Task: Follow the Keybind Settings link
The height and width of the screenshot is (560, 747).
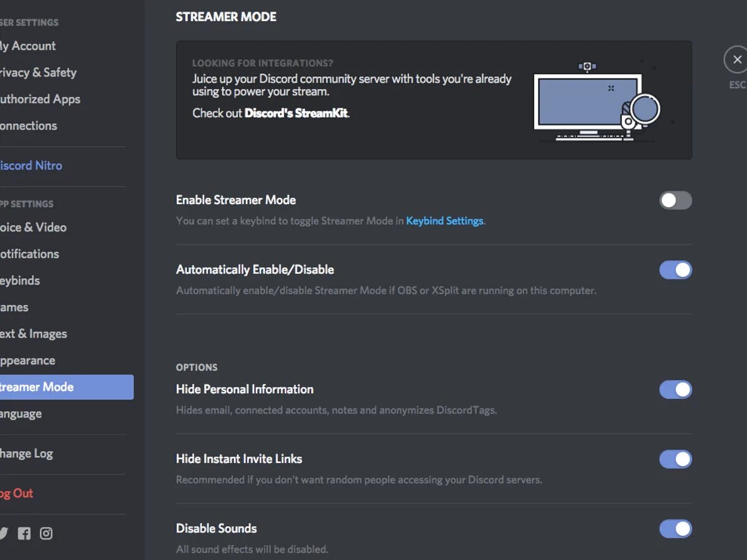Action: (x=444, y=221)
